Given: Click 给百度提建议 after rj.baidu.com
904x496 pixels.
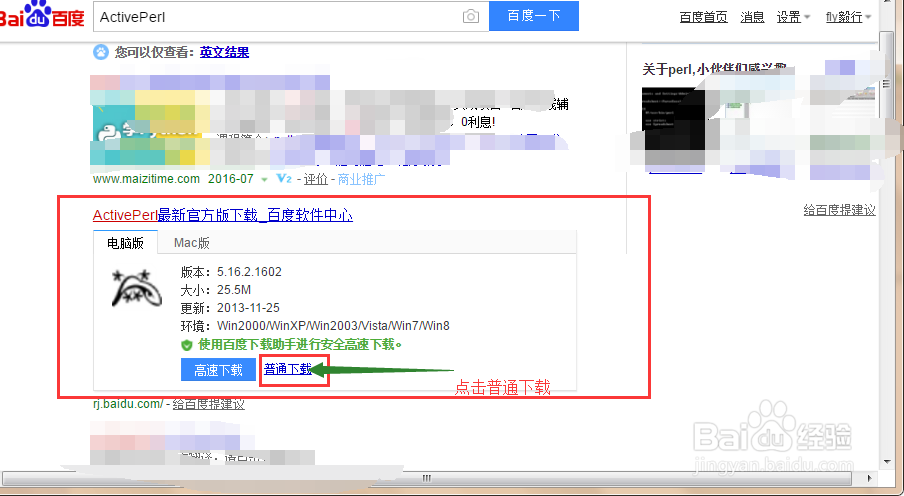Looking at the screenshot, I should (x=209, y=404).
